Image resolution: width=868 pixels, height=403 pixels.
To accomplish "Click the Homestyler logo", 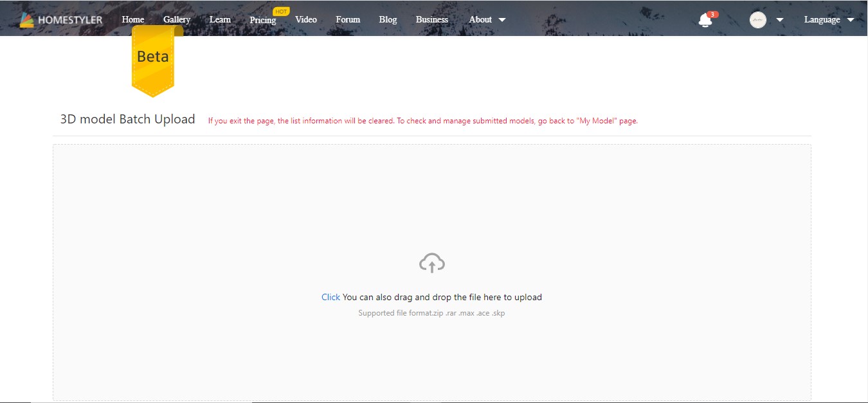I will click(x=61, y=20).
